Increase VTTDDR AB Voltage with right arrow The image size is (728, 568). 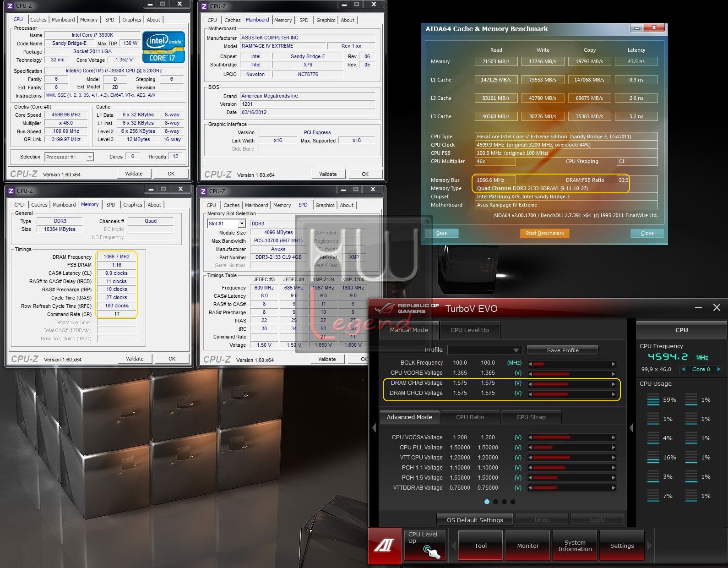click(614, 488)
